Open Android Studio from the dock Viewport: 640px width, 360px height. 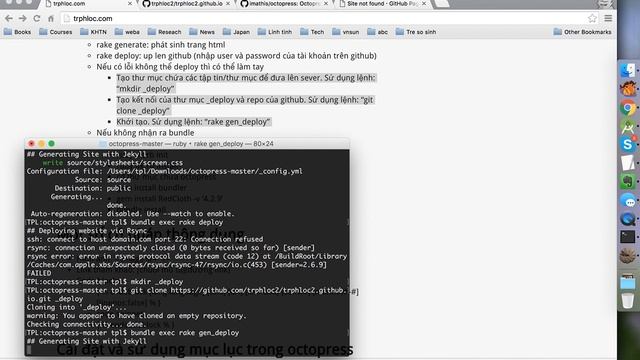tap(628, 127)
